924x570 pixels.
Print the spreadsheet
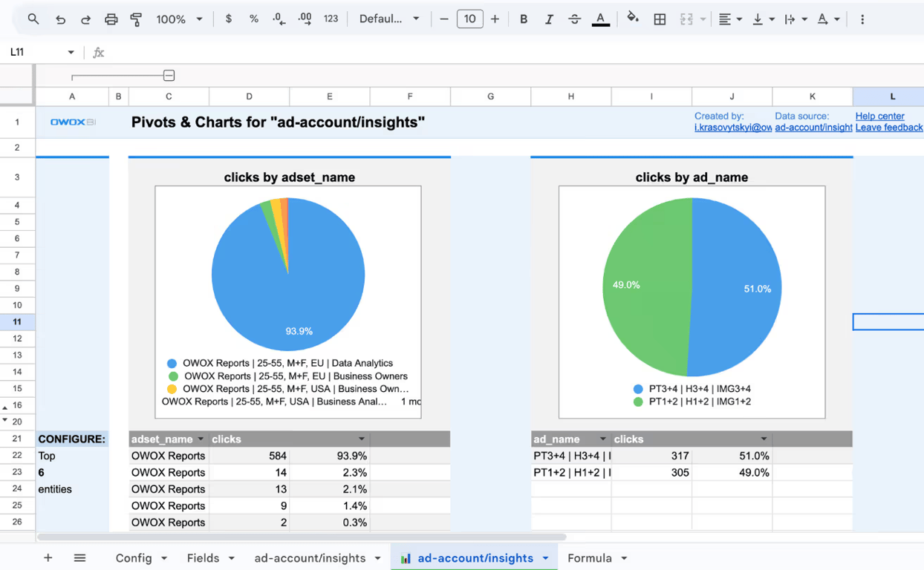pos(111,19)
